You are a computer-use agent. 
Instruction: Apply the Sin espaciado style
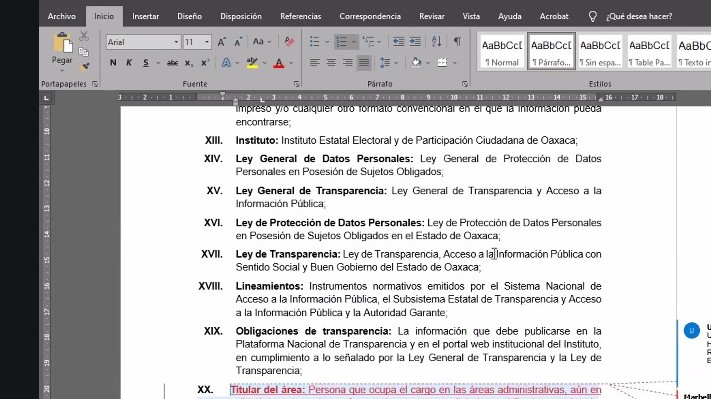tap(600, 51)
